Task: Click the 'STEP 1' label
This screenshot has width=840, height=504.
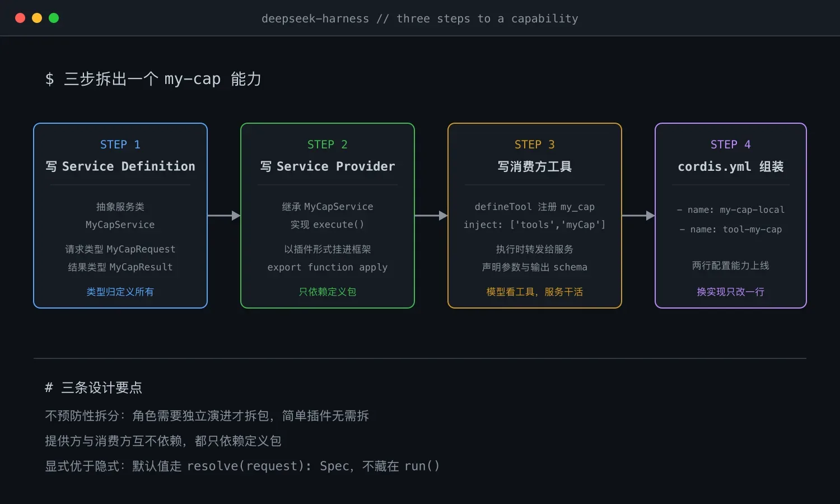Action: [x=120, y=144]
